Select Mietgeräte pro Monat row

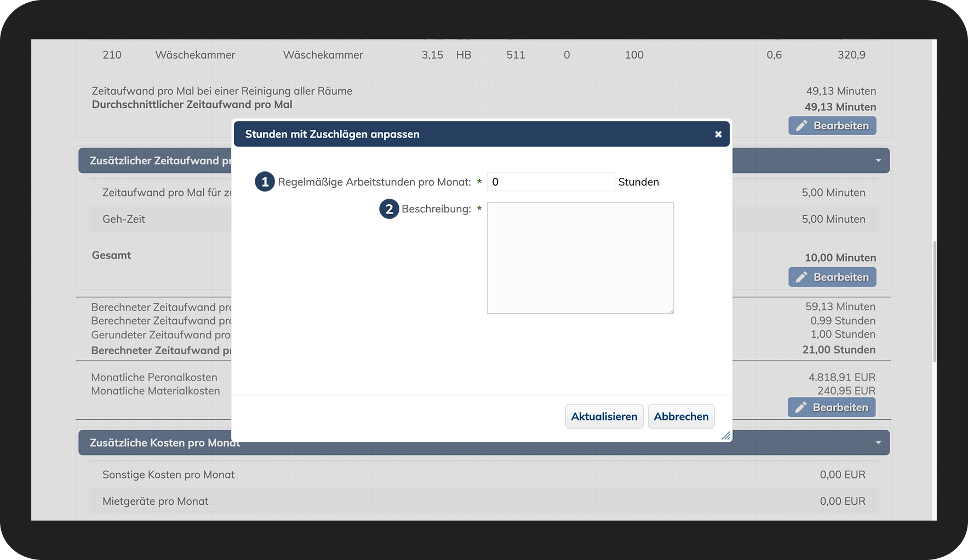pyautogui.click(x=484, y=501)
